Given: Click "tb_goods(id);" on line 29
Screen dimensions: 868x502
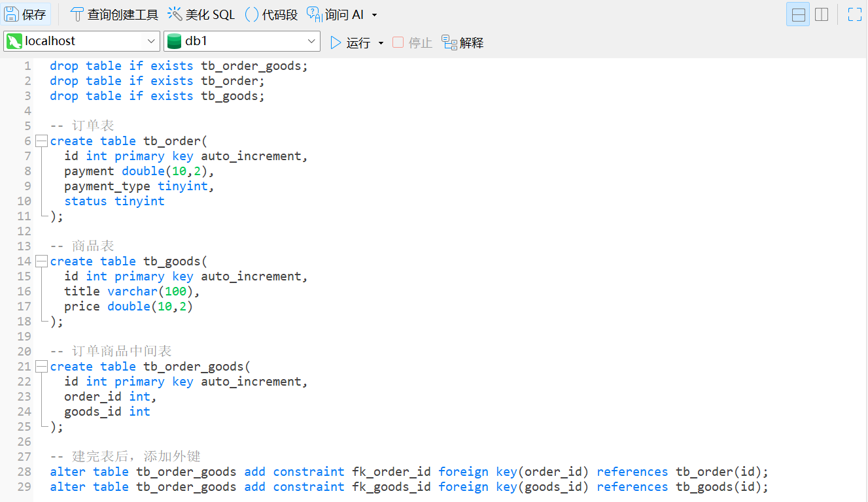Looking at the screenshot, I should (x=723, y=487).
